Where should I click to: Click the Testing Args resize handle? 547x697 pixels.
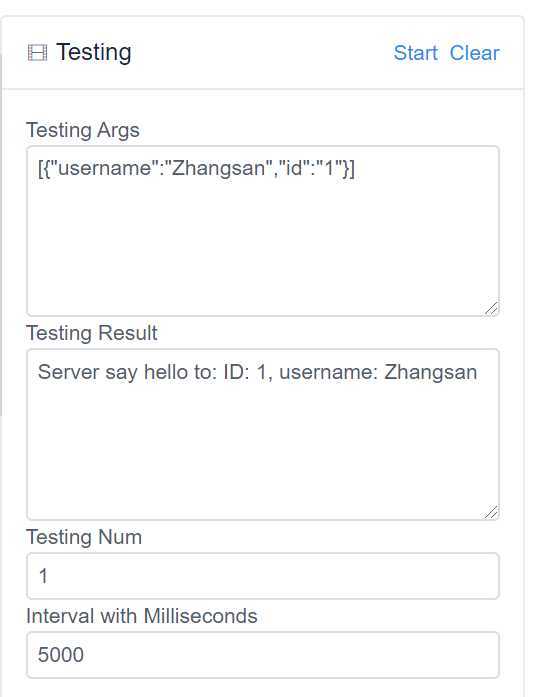point(491,308)
